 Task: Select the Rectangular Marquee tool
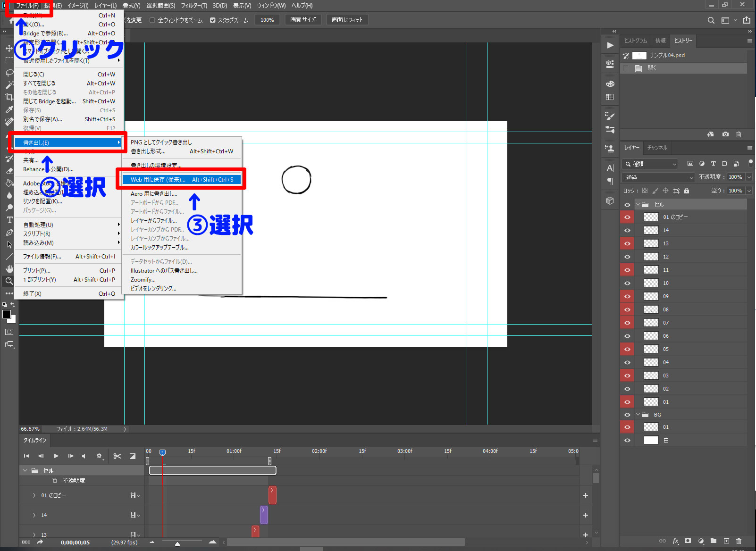(9, 60)
